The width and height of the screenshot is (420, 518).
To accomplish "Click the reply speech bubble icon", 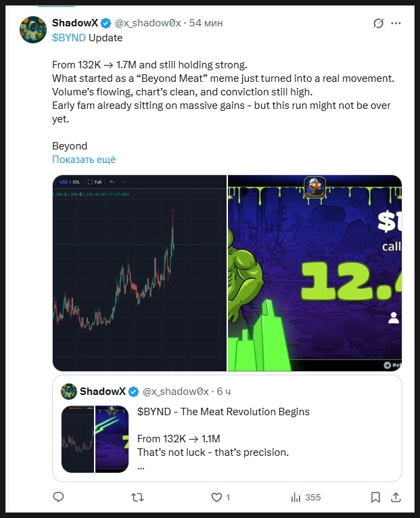I will 59,497.
